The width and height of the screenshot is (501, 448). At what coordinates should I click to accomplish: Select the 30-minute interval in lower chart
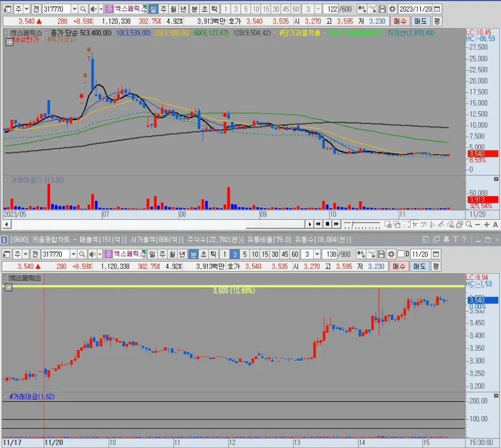tap(275, 254)
